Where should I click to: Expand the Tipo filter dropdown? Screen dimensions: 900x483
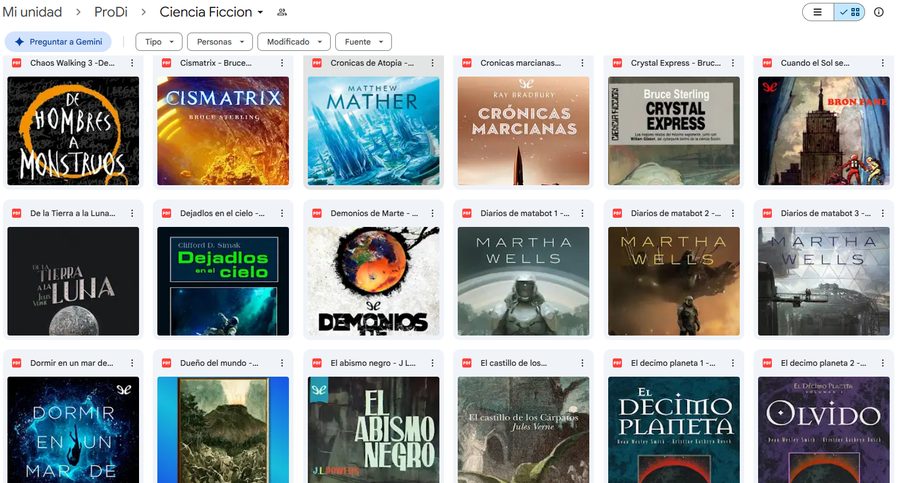pos(159,42)
